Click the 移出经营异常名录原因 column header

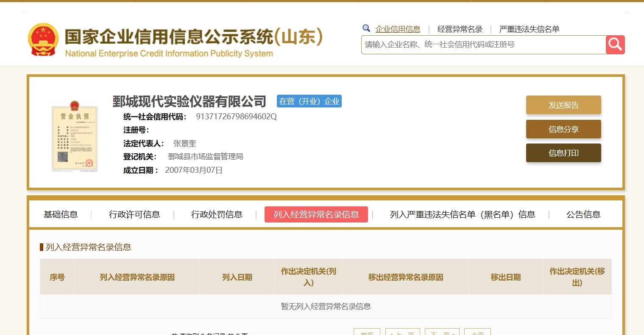tap(406, 277)
